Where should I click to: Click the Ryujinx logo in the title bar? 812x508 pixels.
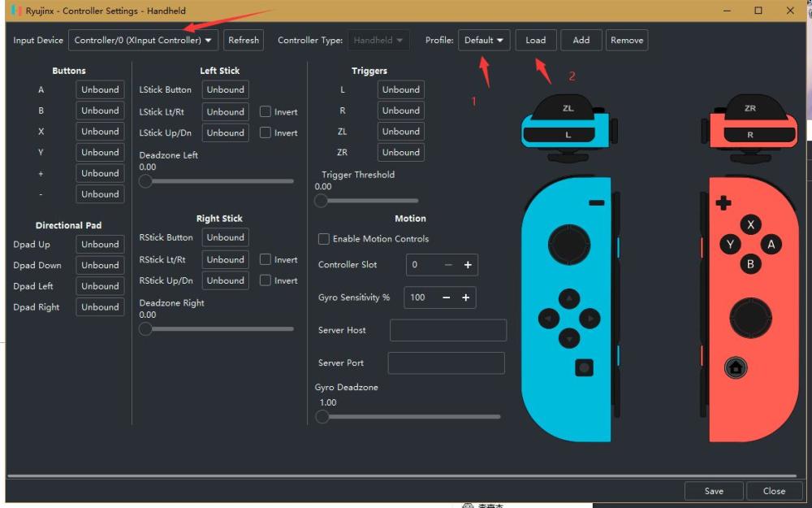[16, 11]
